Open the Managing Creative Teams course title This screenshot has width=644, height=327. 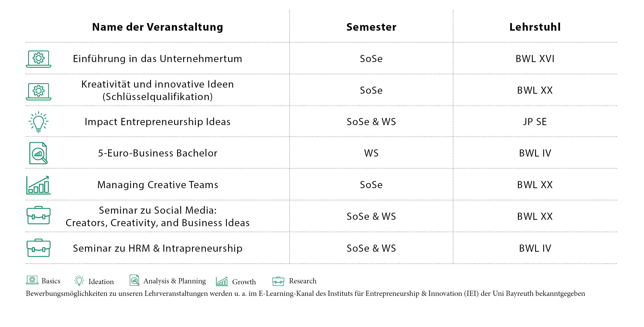click(157, 185)
